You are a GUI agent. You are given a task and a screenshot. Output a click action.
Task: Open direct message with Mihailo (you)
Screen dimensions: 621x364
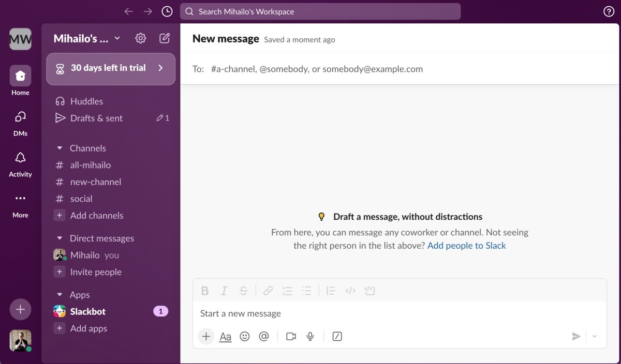[111, 255]
